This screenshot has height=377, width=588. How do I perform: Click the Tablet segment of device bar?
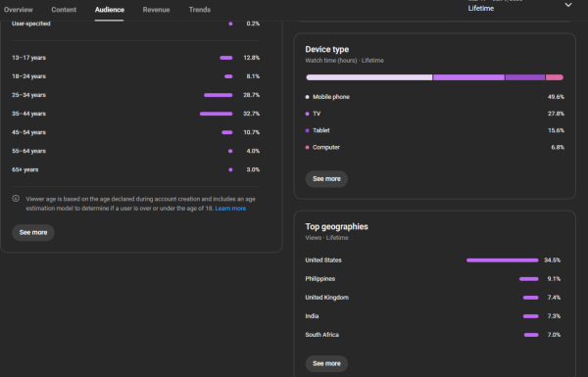coord(525,77)
